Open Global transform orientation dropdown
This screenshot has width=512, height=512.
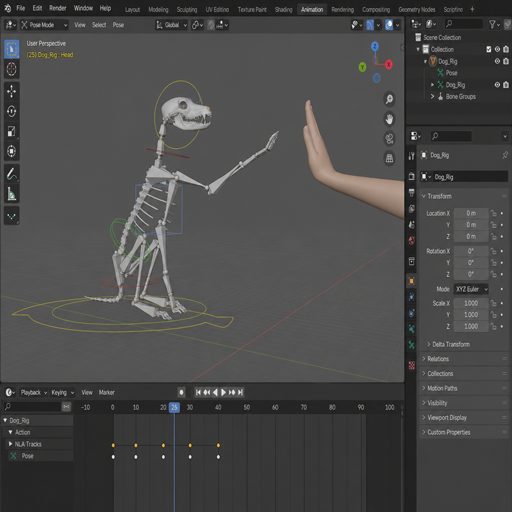point(172,25)
